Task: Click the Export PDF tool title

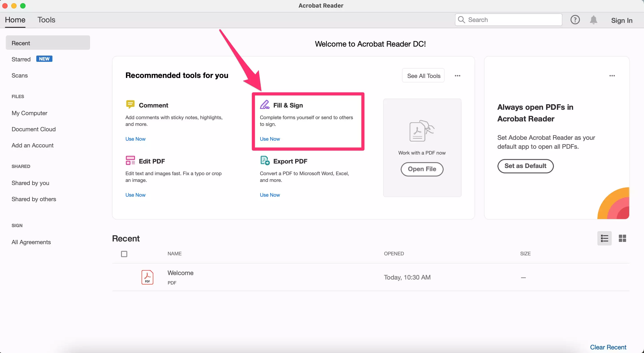Action: (x=290, y=161)
